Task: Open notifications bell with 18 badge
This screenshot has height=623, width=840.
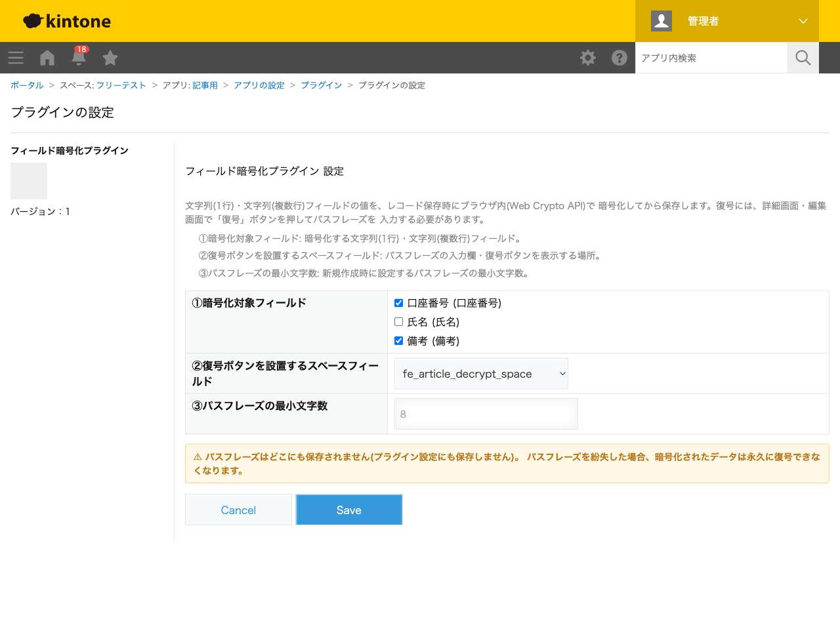Action: coord(79,57)
